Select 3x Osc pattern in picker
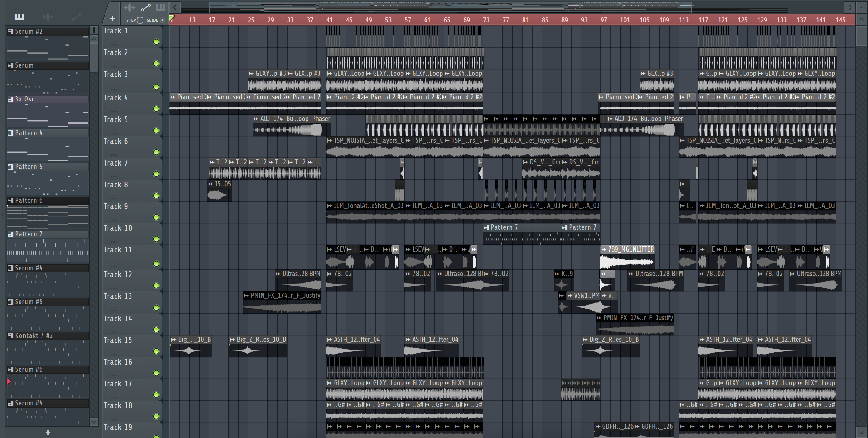The height and width of the screenshot is (438, 868). pyautogui.click(x=48, y=99)
